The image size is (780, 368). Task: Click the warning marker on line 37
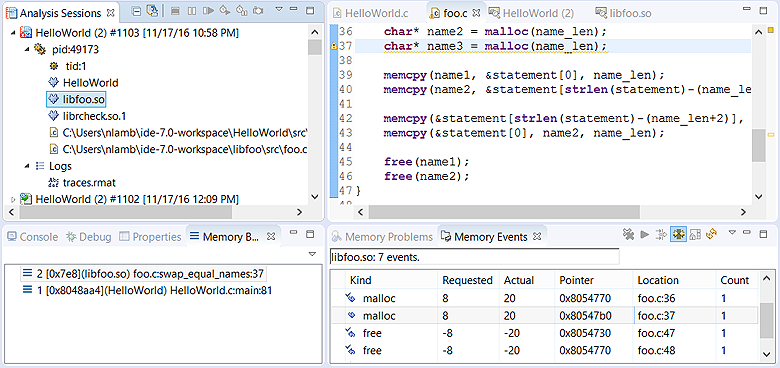click(x=334, y=47)
